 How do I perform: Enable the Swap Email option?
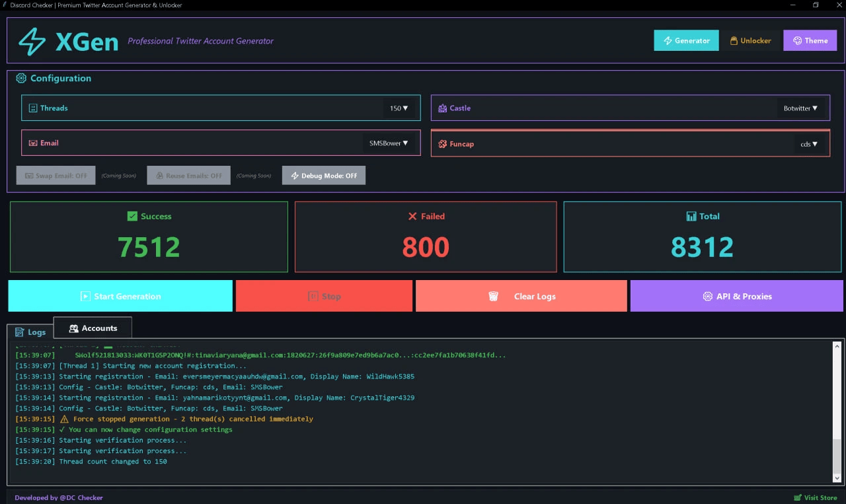(x=56, y=175)
